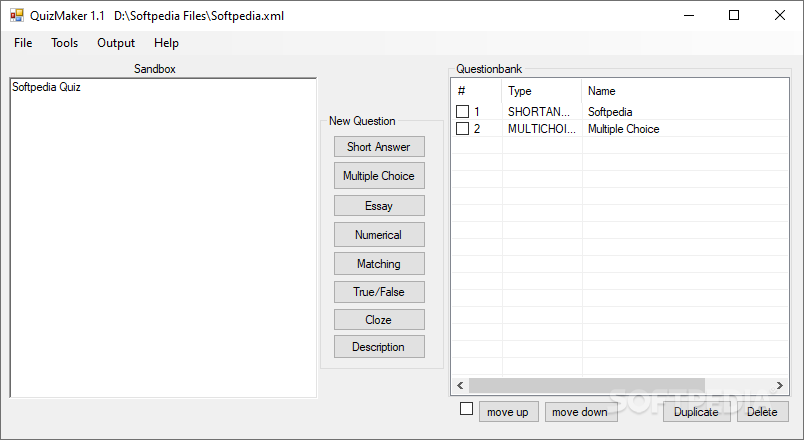Delete the selected question
804x440 pixels.
coord(762,412)
